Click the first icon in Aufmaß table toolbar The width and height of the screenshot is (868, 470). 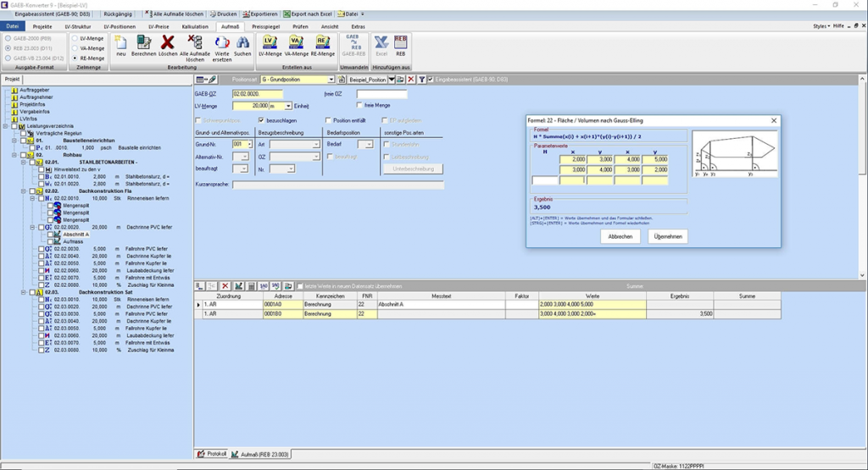coord(199,286)
